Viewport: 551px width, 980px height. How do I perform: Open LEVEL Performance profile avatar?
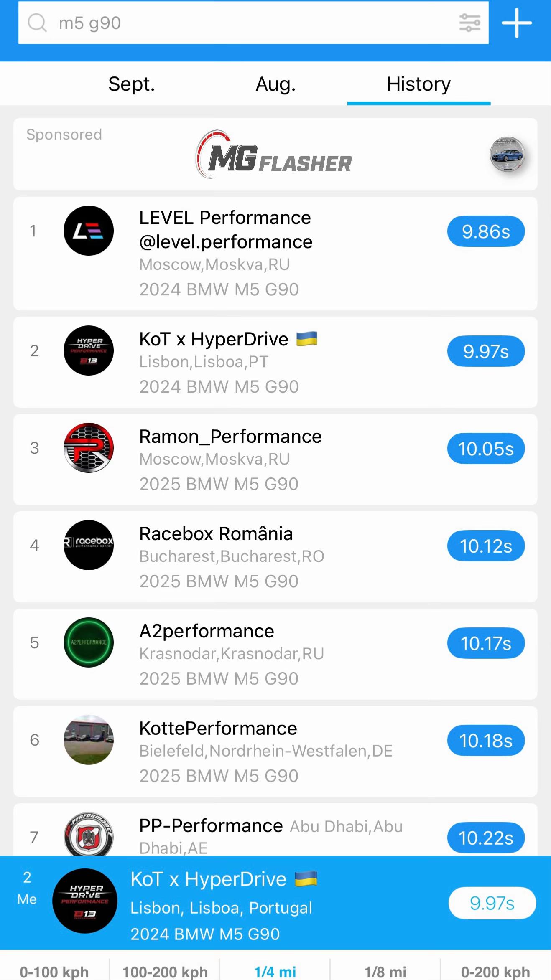(89, 231)
